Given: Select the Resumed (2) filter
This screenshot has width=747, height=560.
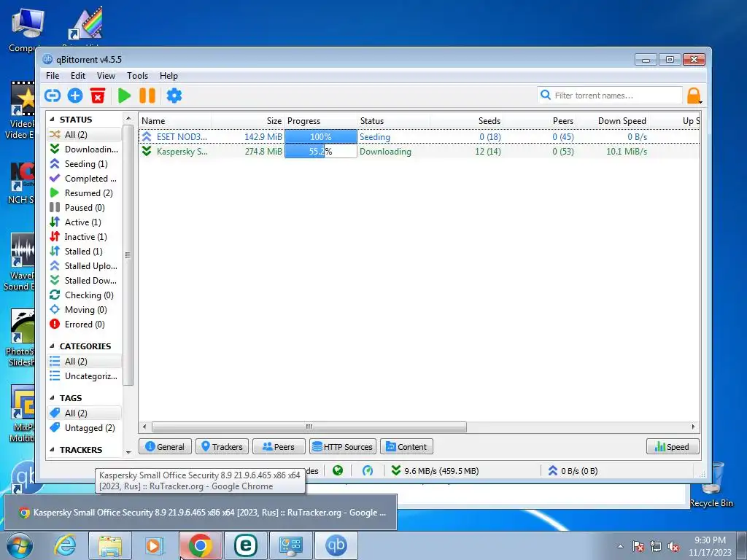Looking at the screenshot, I should [85, 192].
